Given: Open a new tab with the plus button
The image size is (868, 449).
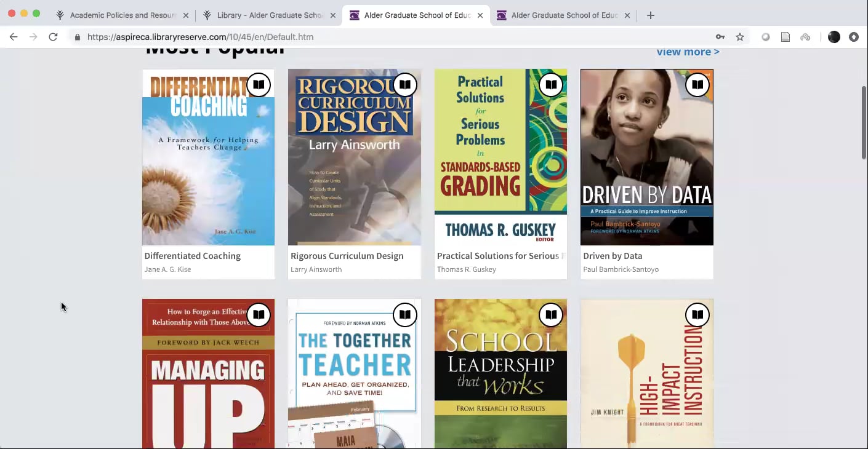Looking at the screenshot, I should pos(651,15).
